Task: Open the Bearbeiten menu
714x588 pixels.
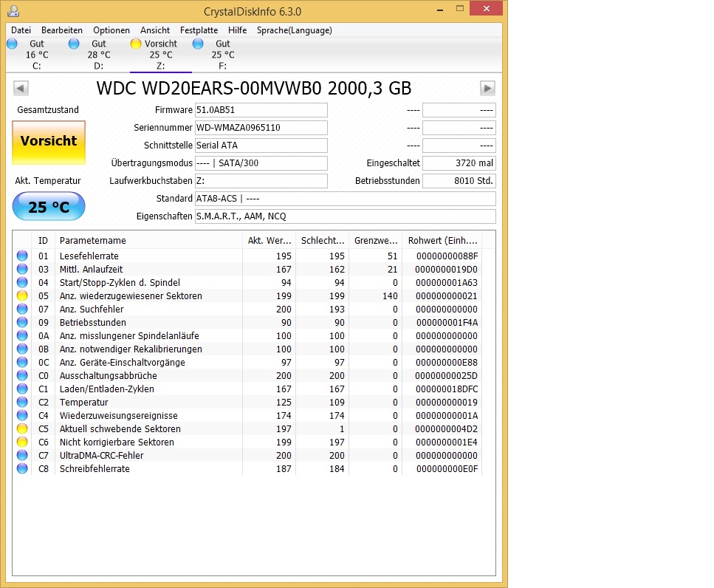Action: click(x=62, y=30)
